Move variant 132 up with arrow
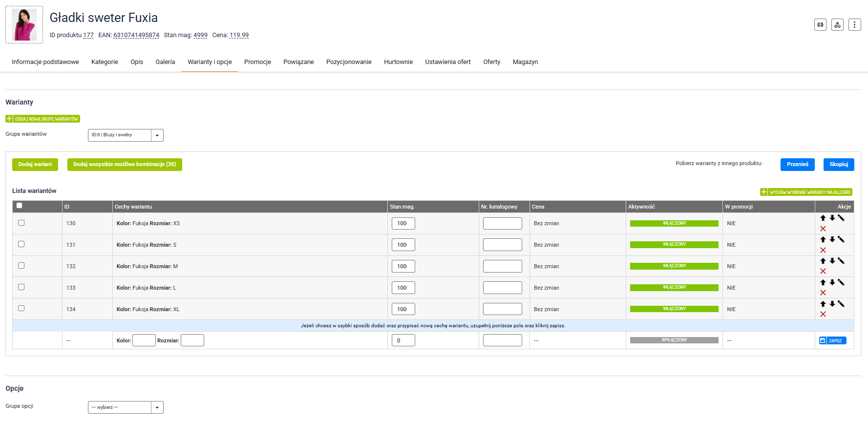This screenshot has width=868, height=423. tap(823, 261)
